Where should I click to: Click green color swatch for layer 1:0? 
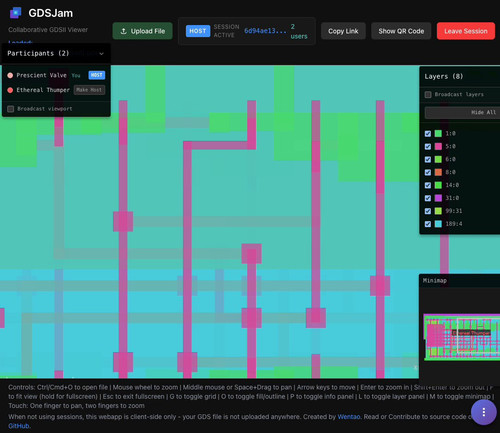click(438, 134)
